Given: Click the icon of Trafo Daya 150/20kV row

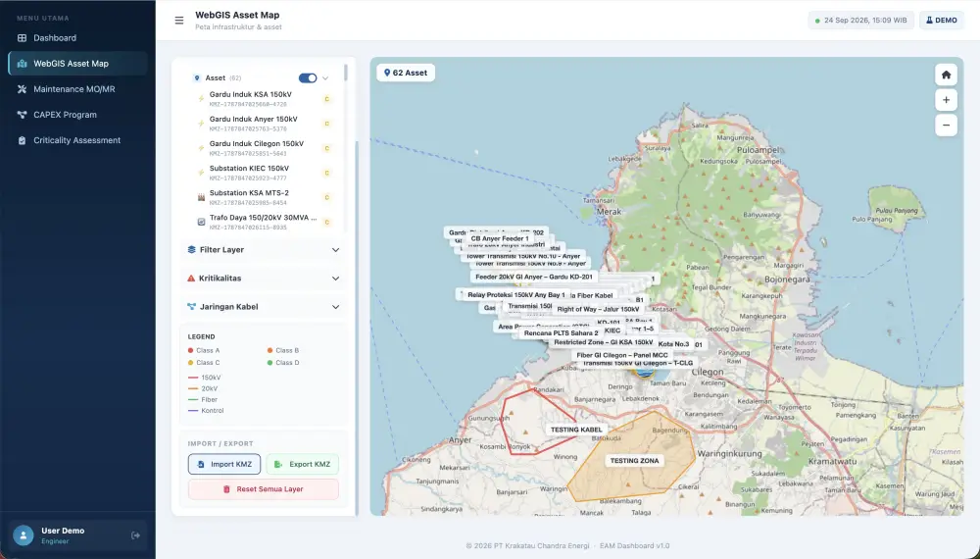Looking at the screenshot, I should coord(201,222).
